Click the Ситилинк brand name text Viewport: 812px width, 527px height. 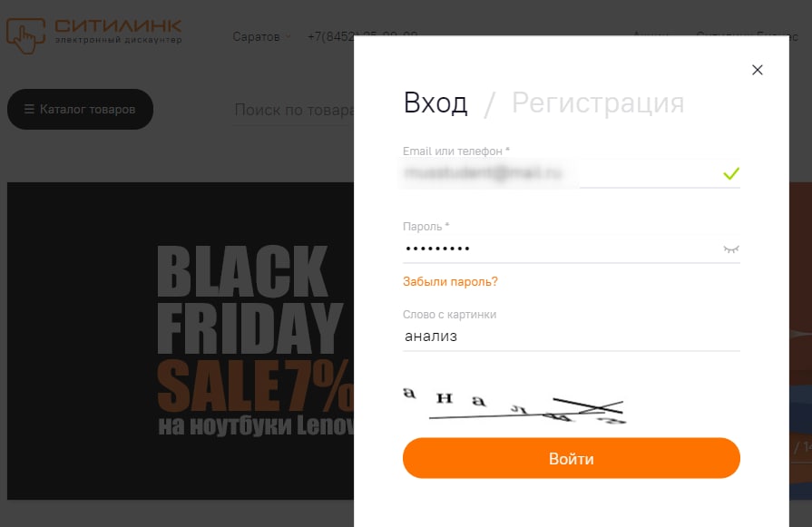tap(118, 26)
